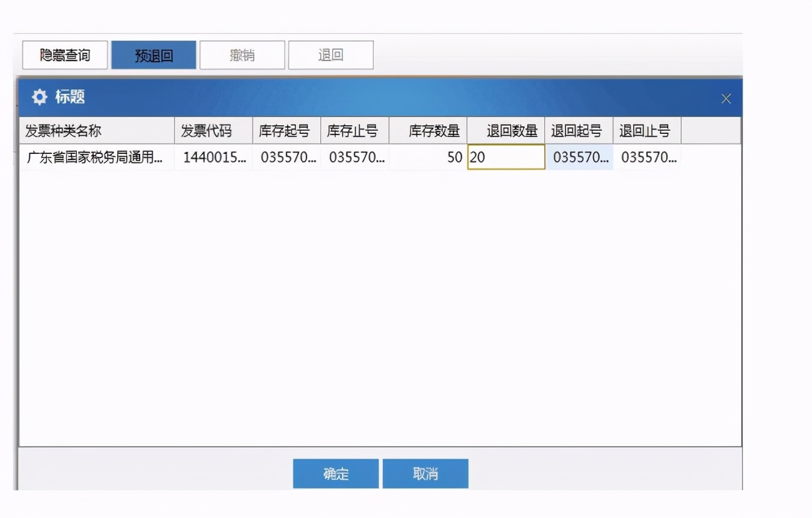
Task: Click the 退回 button
Action: [x=330, y=54]
